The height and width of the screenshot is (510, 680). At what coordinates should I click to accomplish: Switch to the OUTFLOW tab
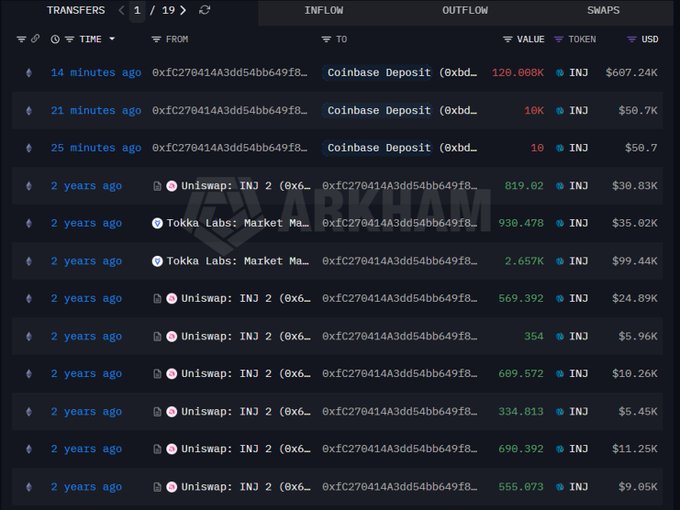point(465,10)
